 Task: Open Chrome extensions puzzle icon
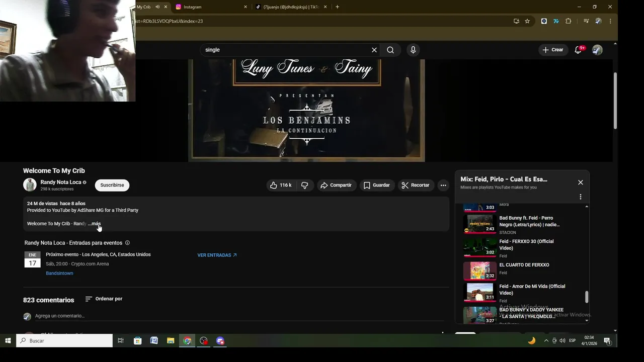click(569, 21)
